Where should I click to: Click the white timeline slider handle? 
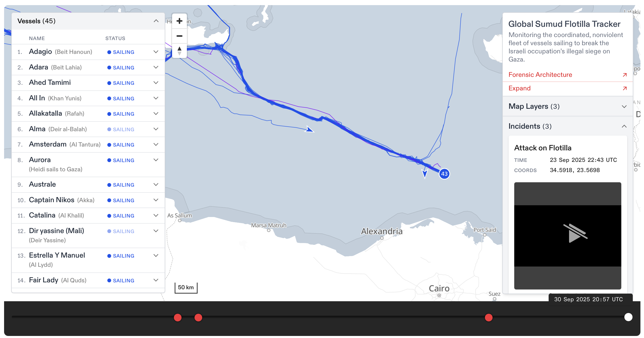[628, 317]
